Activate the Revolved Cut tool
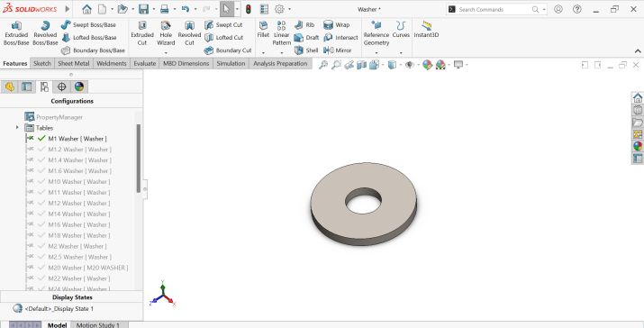Screen dimensions: 644x328 [189, 32]
